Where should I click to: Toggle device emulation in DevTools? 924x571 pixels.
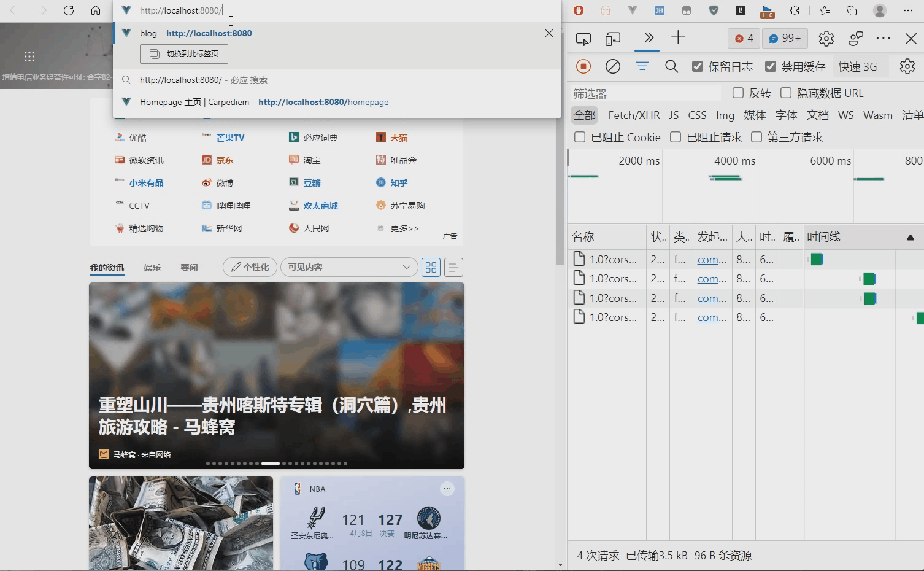pos(613,39)
